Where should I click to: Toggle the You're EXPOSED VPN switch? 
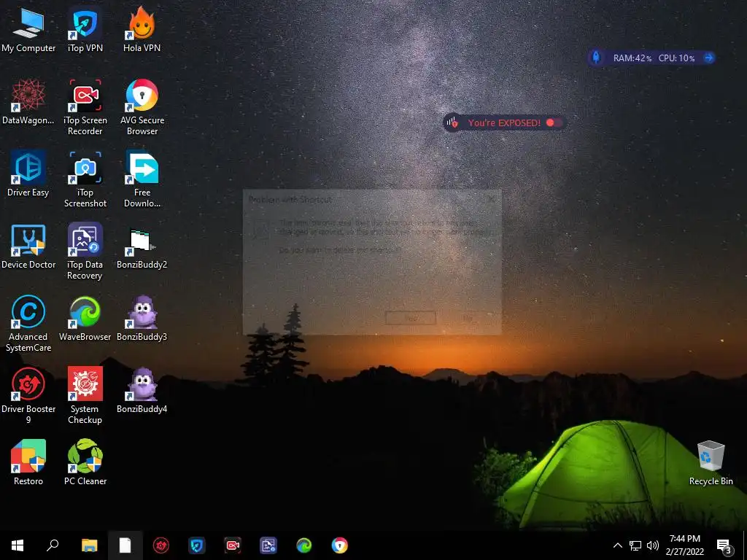554,122
